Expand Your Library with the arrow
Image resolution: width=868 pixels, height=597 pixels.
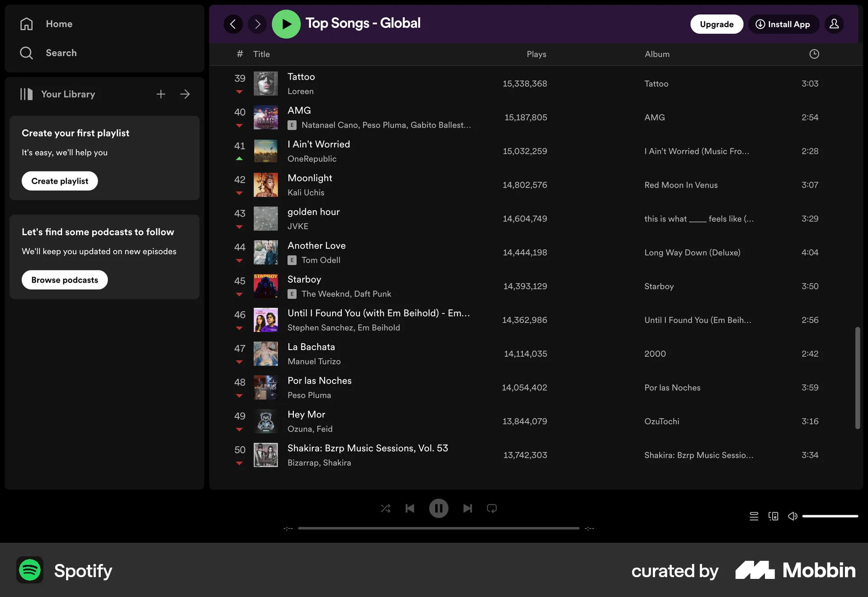coord(185,94)
